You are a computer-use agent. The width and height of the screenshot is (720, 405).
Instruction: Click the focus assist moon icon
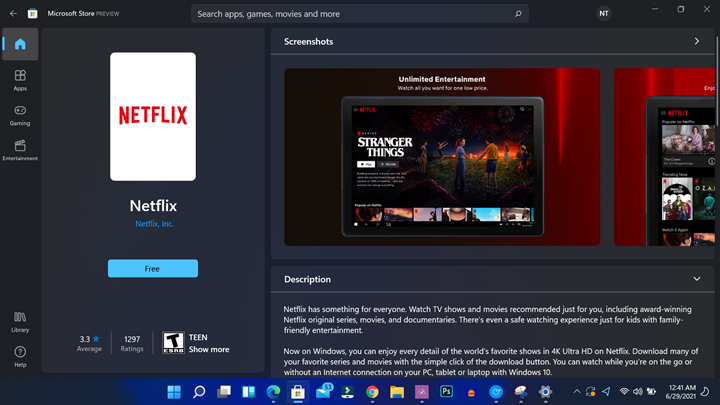click(705, 392)
